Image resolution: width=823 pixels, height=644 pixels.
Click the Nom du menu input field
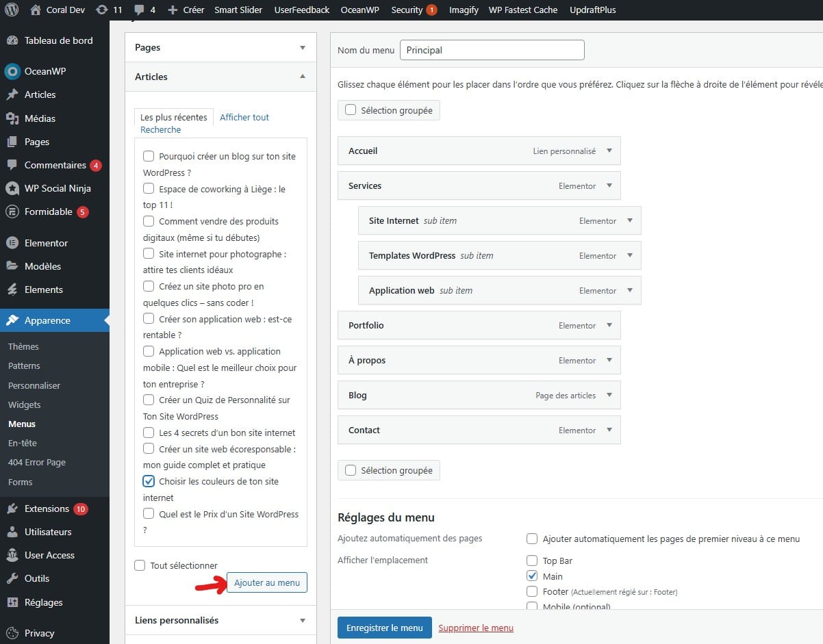point(492,50)
